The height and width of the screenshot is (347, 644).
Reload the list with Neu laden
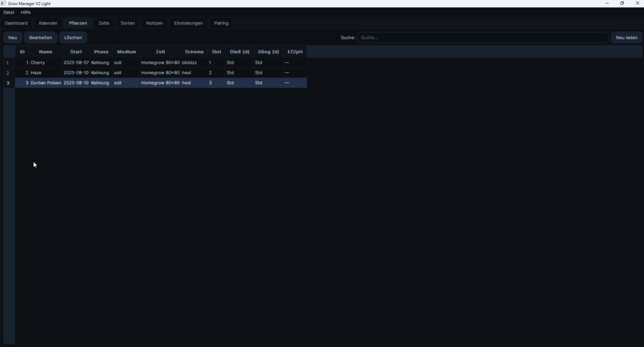626,38
